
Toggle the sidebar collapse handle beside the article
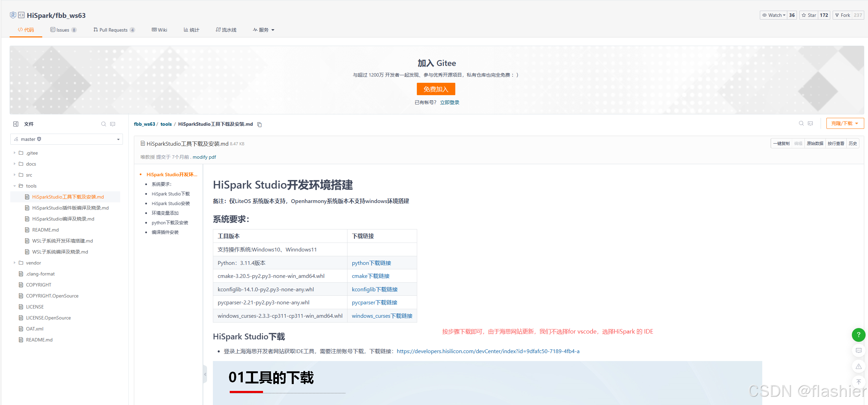[205, 374]
